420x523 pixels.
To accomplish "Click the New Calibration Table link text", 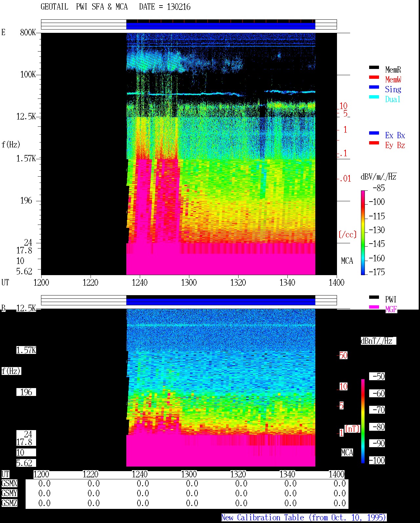I will point(304,518).
